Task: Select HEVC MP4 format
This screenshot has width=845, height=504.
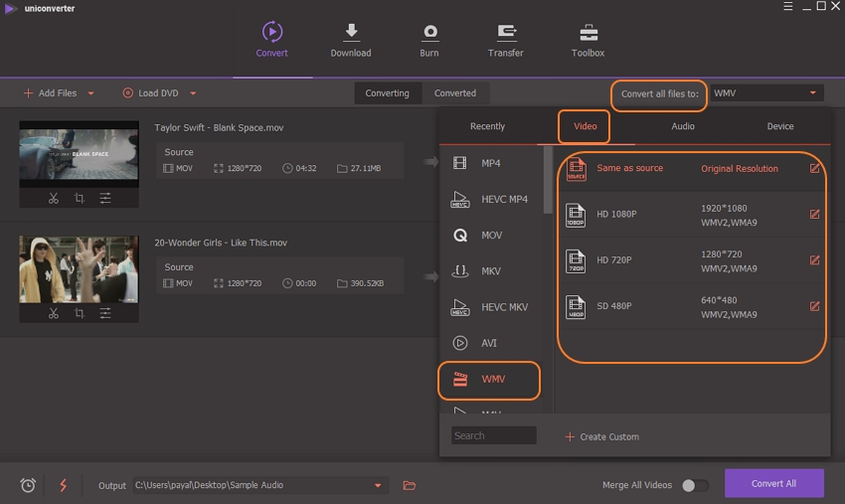Action: (x=491, y=199)
